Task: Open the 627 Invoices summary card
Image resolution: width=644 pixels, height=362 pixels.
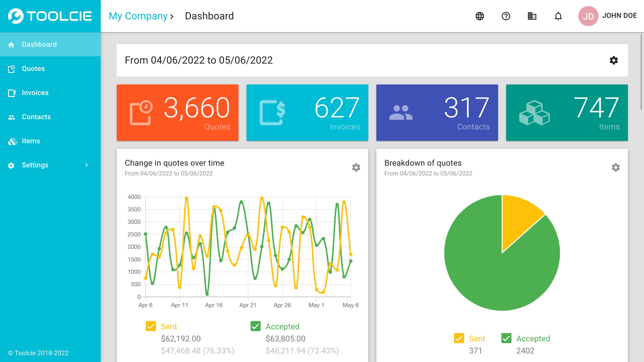Action: coord(307,113)
